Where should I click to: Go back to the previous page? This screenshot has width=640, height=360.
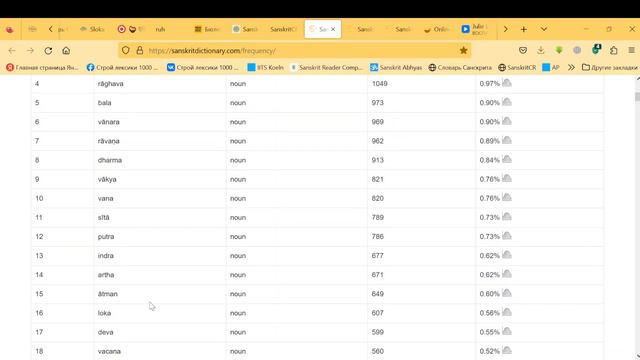[12, 51]
